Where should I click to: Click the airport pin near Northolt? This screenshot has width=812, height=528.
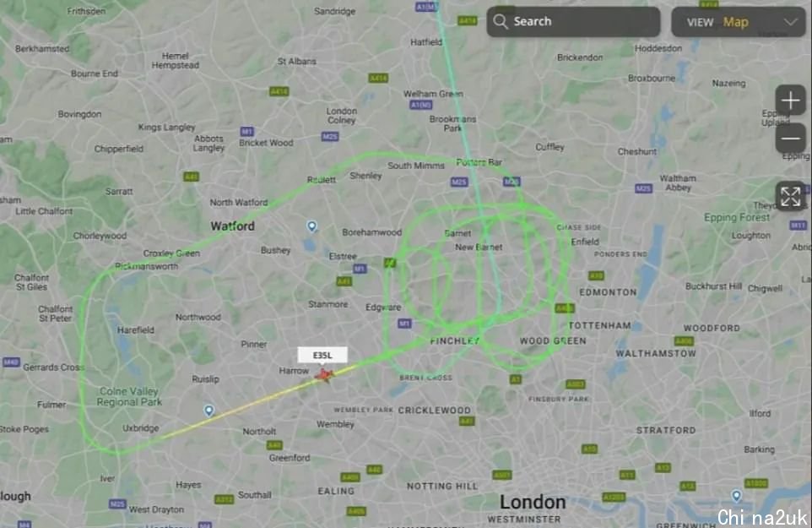208,411
